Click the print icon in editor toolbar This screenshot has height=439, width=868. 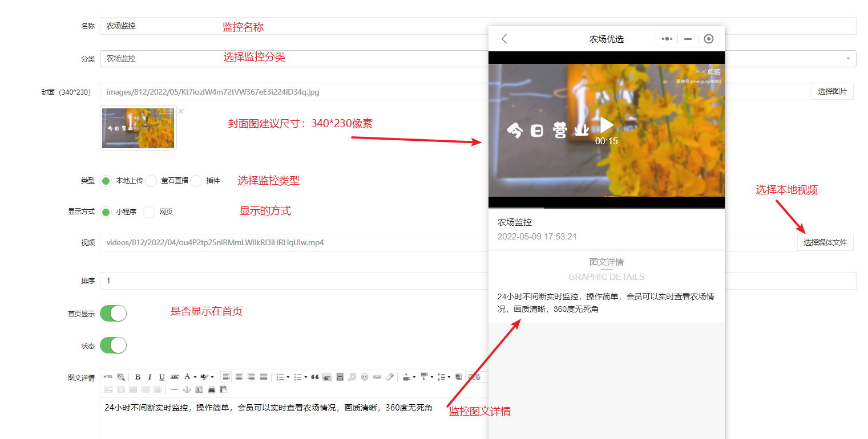pos(212,389)
